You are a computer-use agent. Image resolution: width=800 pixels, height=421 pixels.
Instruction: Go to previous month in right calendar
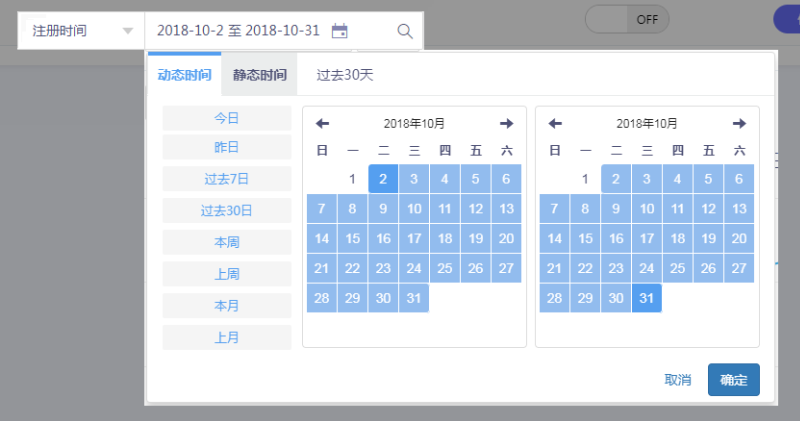click(555, 123)
